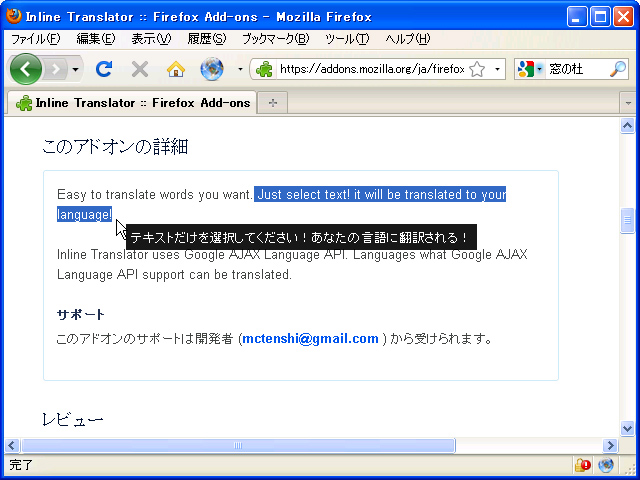The height and width of the screenshot is (480, 640).
Task: Open the search engine selector dropdown arrow
Action: pyautogui.click(x=540, y=69)
